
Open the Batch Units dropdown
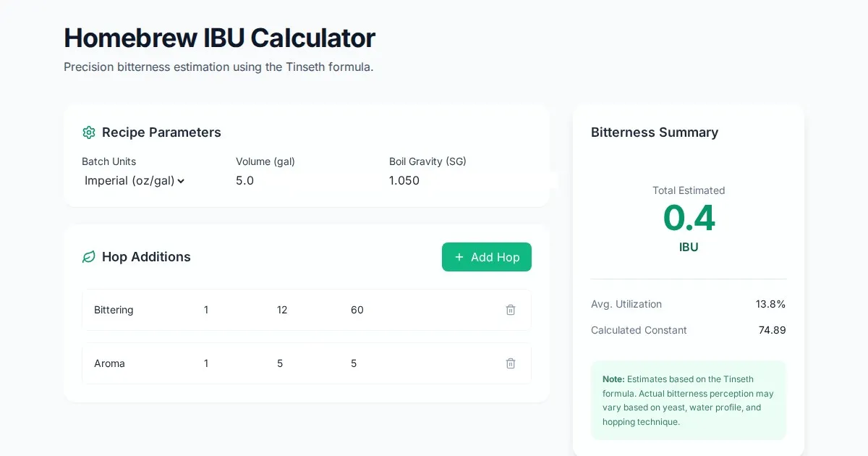tap(135, 181)
